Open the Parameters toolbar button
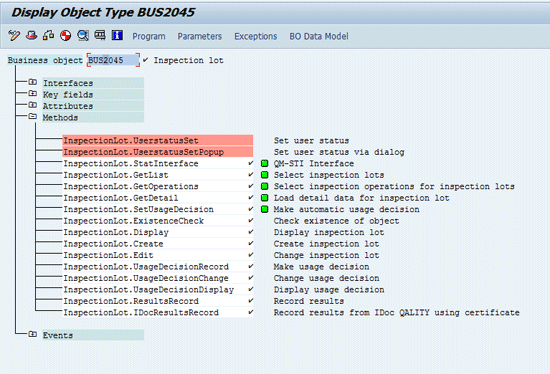The image size is (550, 374). [x=200, y=36]
